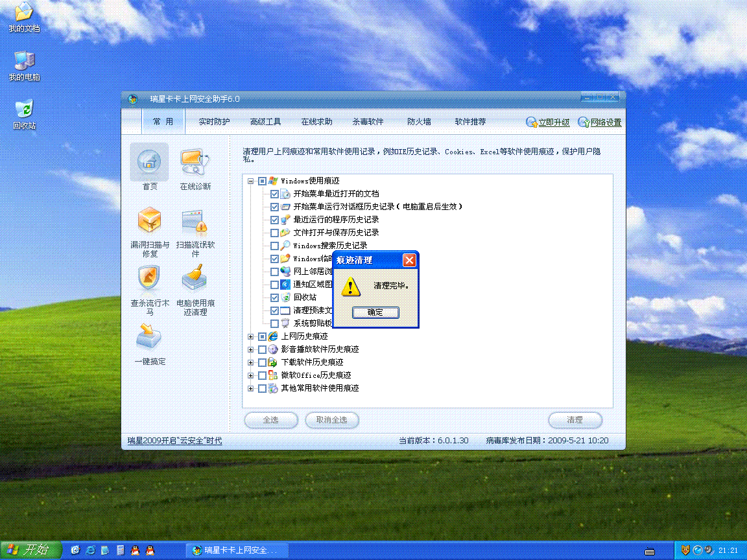This screenshot has width=747, height=560.
Task: Expand the 其他常用软件使用痕迹 node
Action: tap(250, 389)
